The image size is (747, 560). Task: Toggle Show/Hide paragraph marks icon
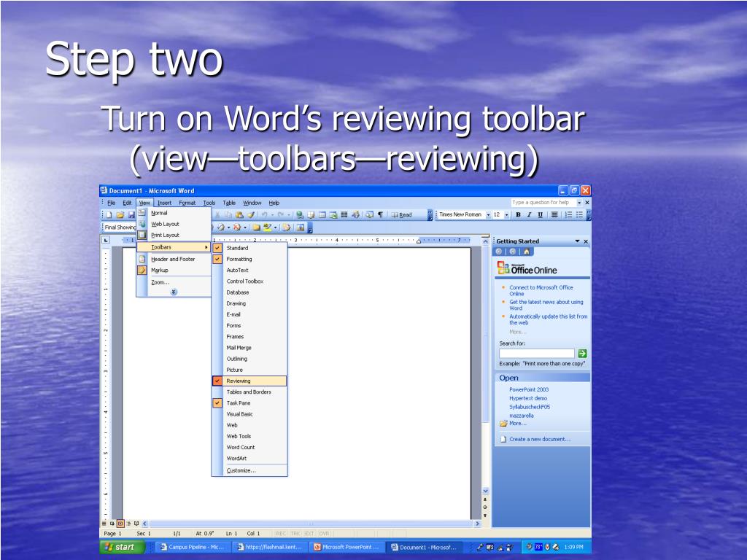coord(380,215)
